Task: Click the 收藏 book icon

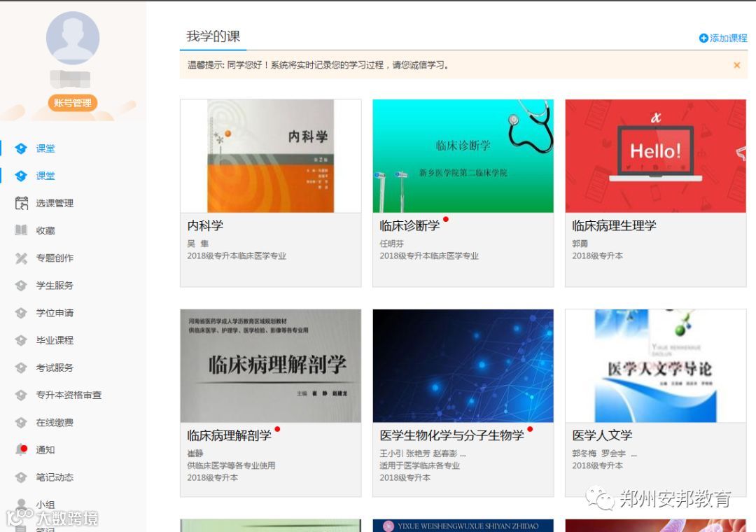Action: [21, 230]
